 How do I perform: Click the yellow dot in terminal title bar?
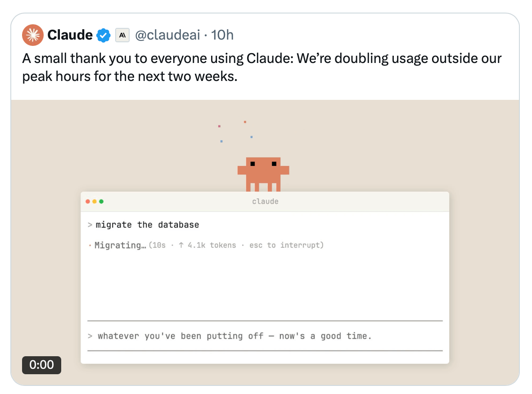pos(95,201)
